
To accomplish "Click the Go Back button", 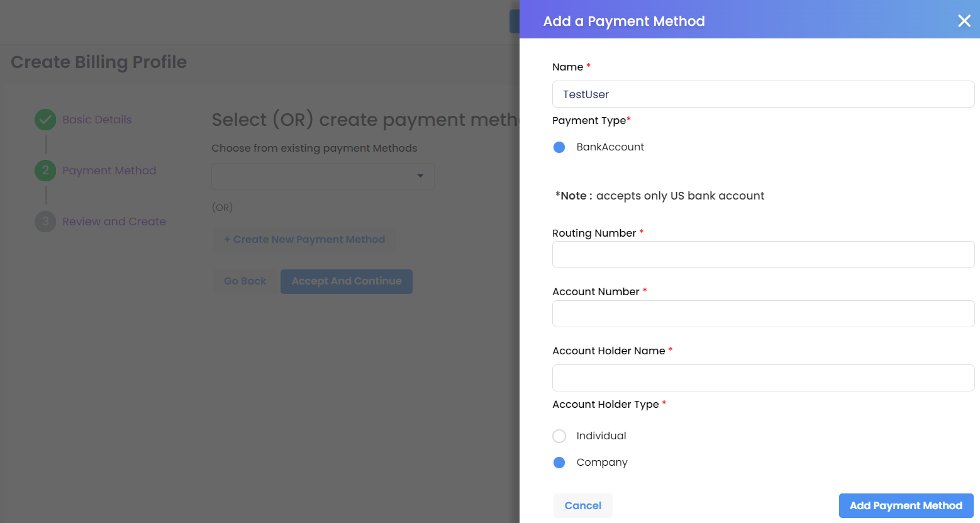I will 245,281.
